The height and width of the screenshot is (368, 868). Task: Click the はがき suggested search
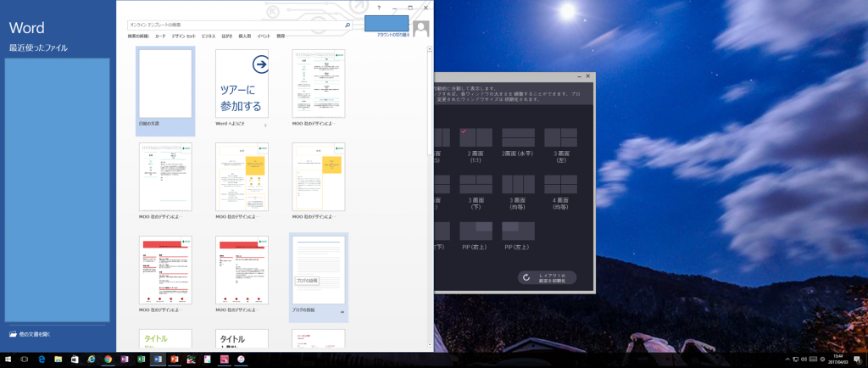[227, 36]
